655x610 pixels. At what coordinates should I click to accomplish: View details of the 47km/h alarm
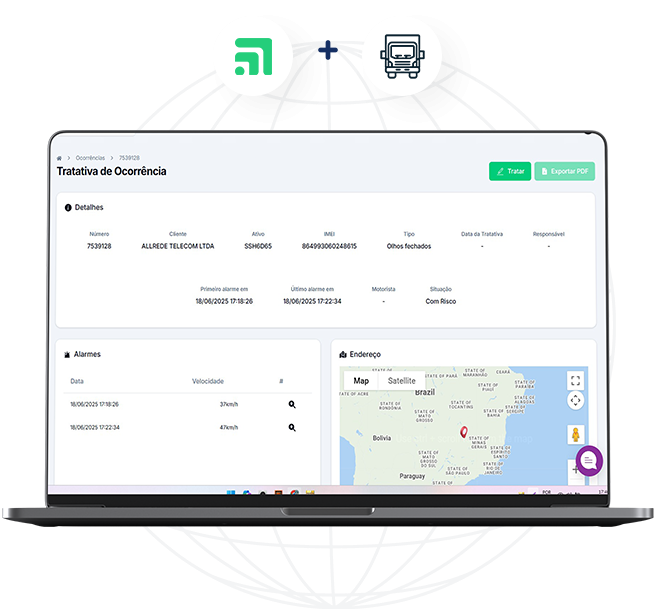point(292,427)
